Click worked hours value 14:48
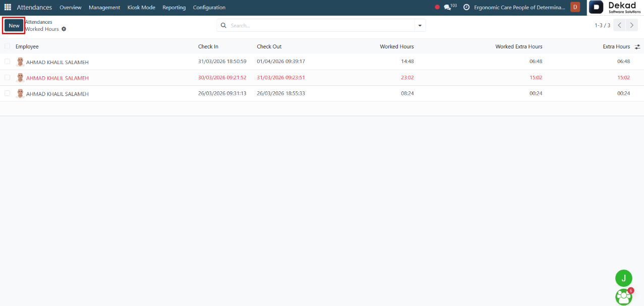The height and width of the screenshot is (306, 644). [407, 62]
